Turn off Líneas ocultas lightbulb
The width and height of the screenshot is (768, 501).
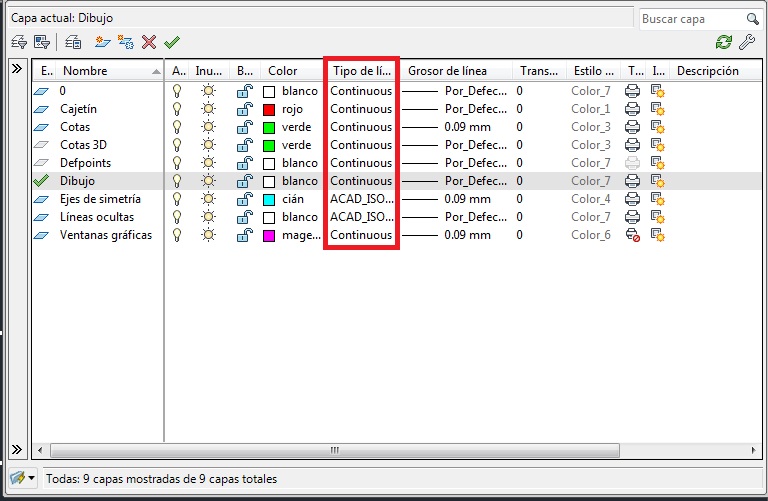click(177, 217)
